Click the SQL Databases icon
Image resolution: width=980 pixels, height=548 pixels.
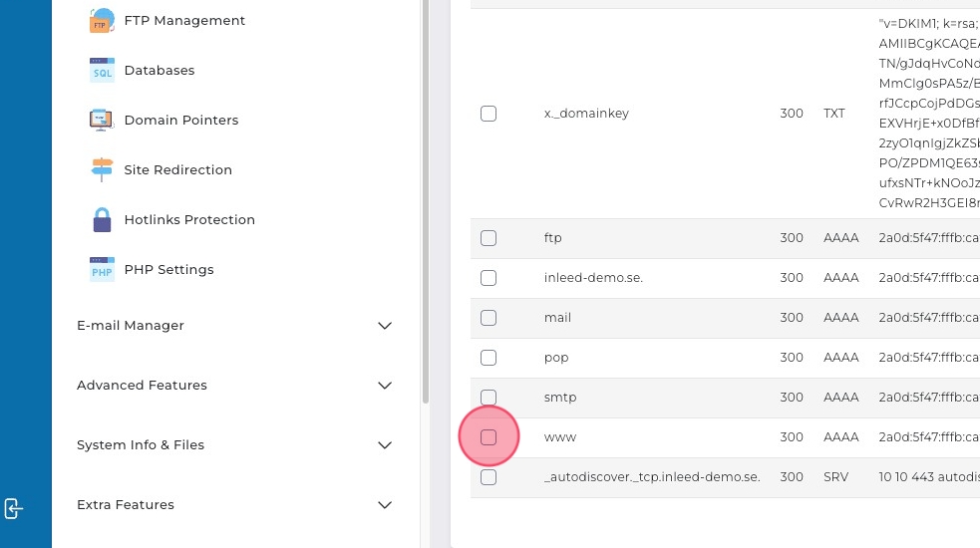point(102,71)
